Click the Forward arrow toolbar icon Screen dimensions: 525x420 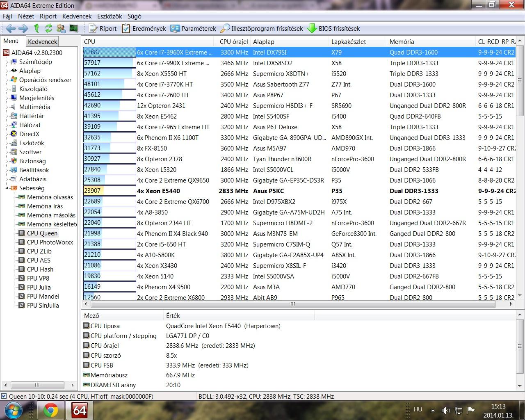(x=23, y=28)
